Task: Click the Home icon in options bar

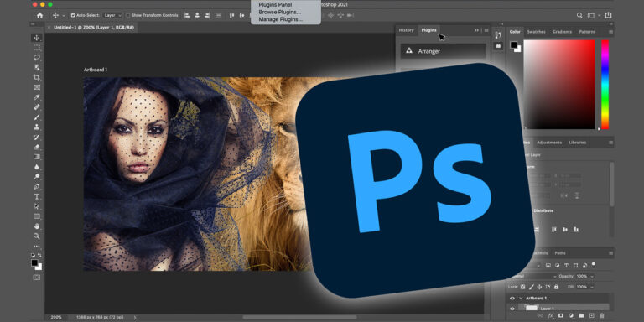Action: pos(40,15)
